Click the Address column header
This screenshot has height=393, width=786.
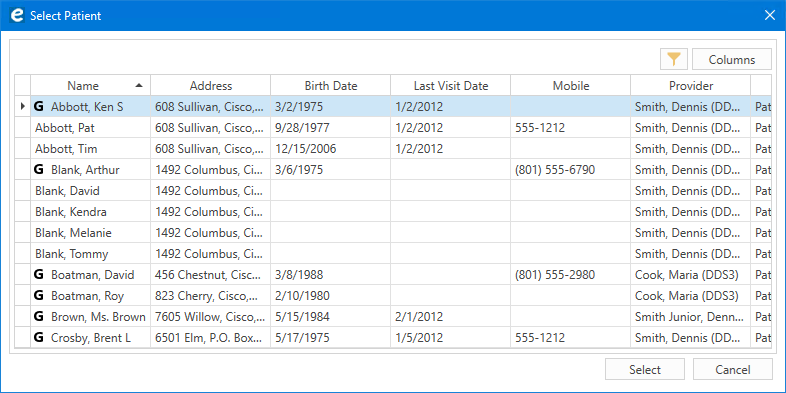coord(211,86)
